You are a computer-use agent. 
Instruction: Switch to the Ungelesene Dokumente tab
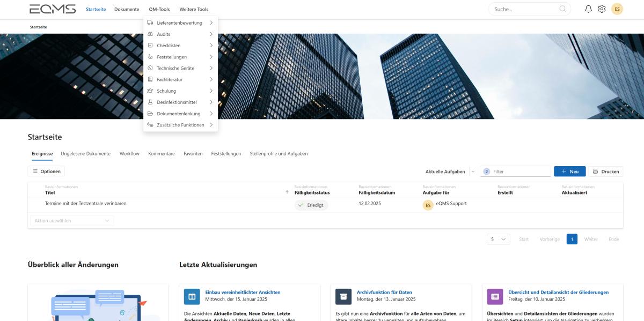pos(86,154)
